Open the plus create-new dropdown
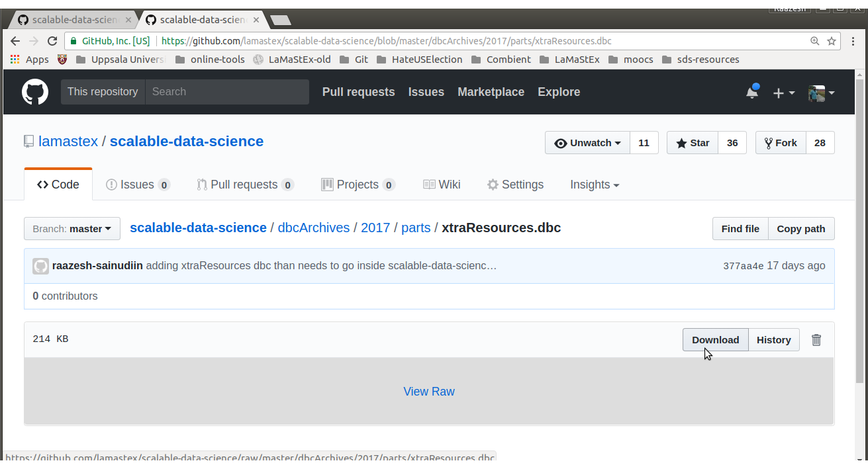Viewport: 868px width, 469px height. pyautogui.click(x=784, y=93)
